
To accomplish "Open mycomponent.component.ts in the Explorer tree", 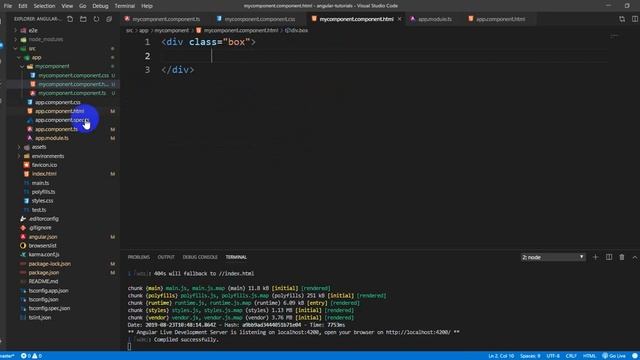I will tap(72, 93).
